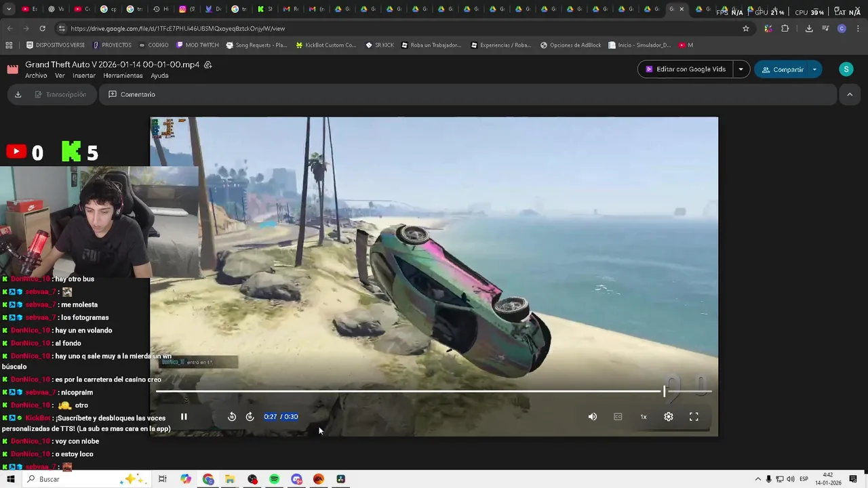Go back to the previous page
The width and height of the screenshot is (868, 488).
pyautogui.click(x=9, y=28)
